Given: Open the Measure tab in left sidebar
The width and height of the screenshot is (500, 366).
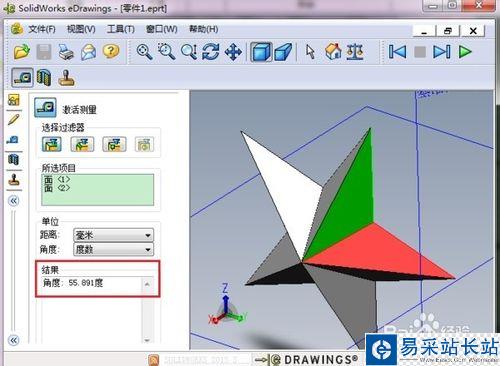Looking at the screenshot, I should coord(13,139).
